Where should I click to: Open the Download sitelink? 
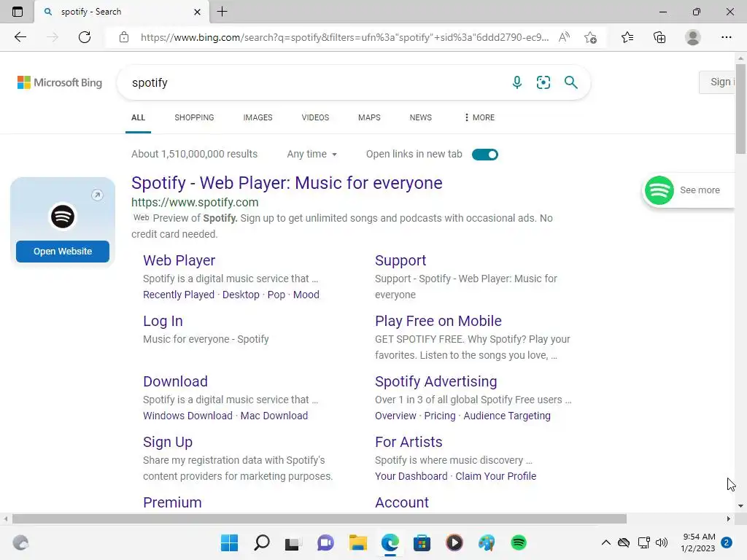point(175,381)
